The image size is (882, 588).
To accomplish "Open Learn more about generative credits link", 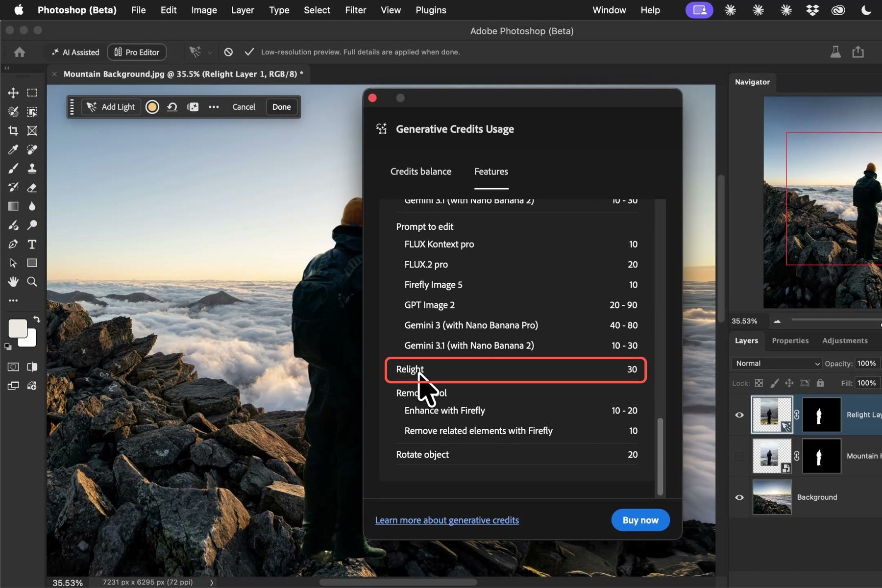I will [x=447, y=520].
